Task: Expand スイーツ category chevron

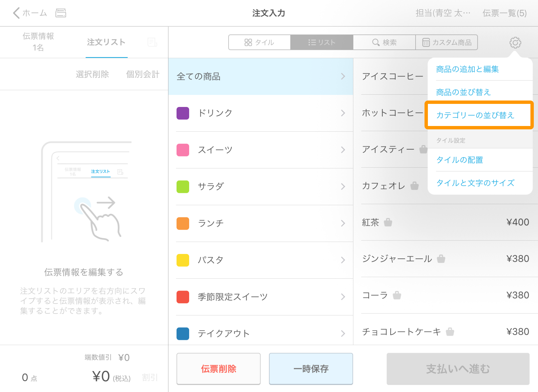Action: click(x=343, y=150)
